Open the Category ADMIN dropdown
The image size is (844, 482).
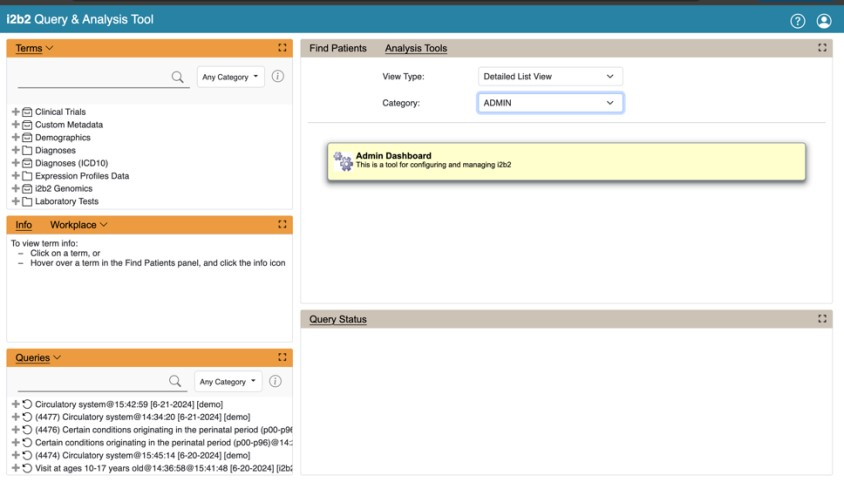(x=550, y=103)
